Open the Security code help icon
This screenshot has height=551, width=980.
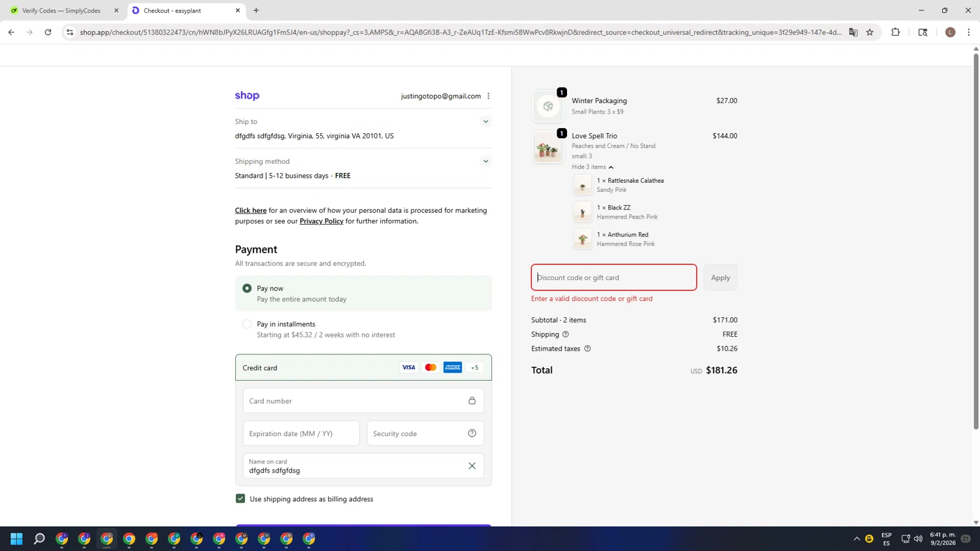(472, 433)
